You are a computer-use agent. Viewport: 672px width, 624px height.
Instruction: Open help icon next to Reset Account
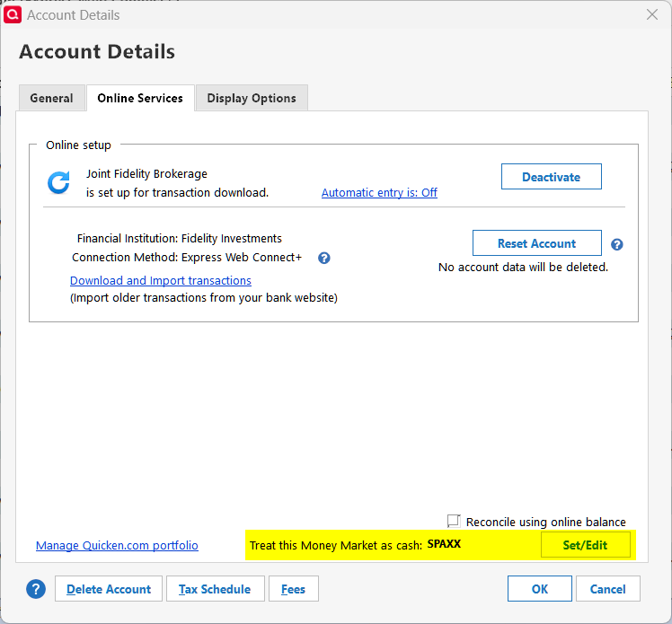click(616, 244)
